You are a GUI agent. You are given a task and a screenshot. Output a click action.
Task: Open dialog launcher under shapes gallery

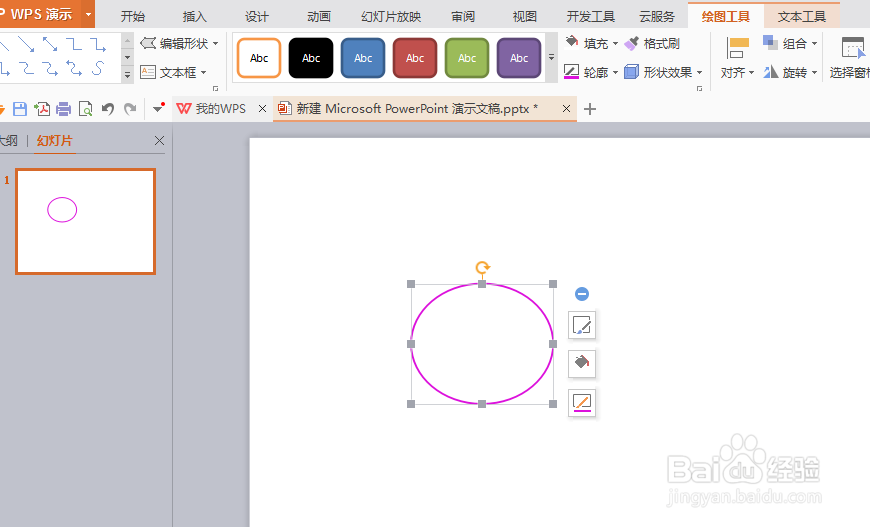tap(215, 88)
